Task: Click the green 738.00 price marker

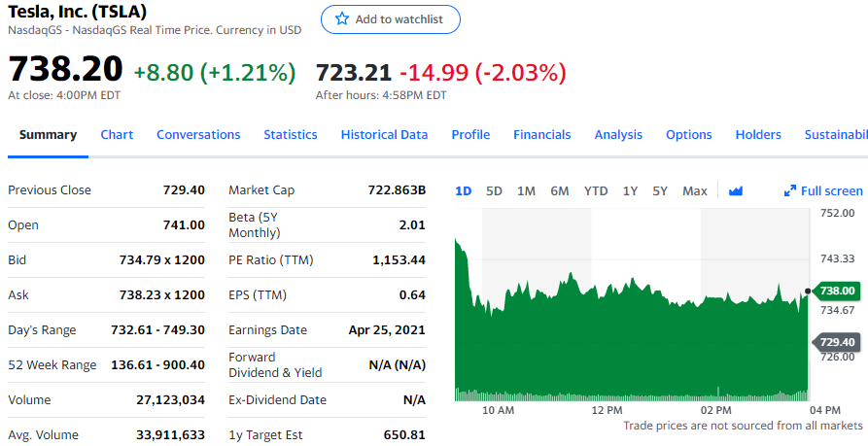Action: (x=837, y=291)
